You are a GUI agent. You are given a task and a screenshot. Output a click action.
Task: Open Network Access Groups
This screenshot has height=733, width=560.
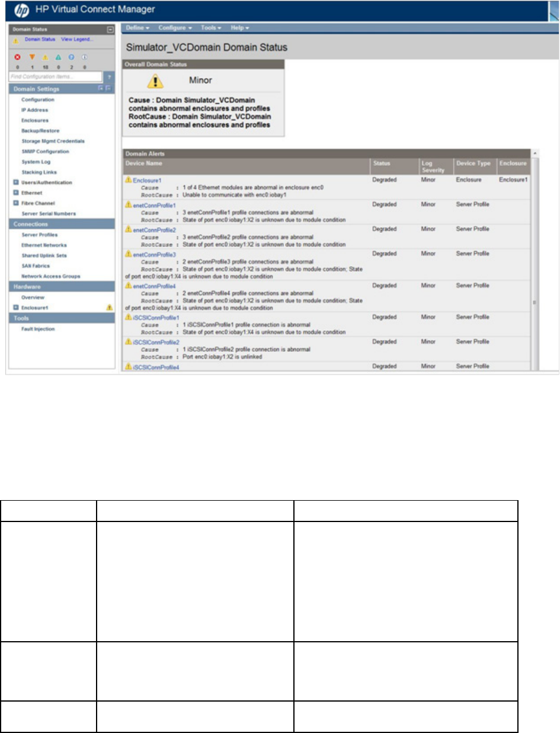coord(51,276)
